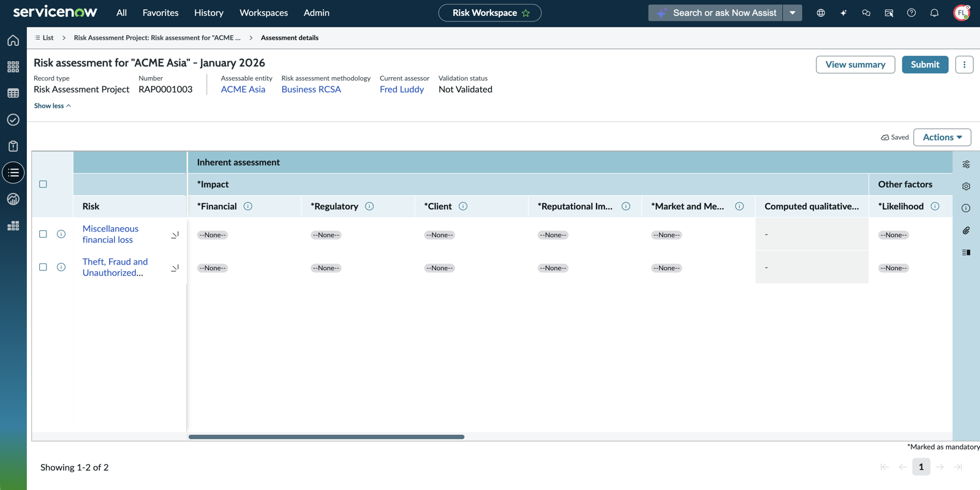Open the FL user avatar menu
980x490 pixels.
coord(962,13)
